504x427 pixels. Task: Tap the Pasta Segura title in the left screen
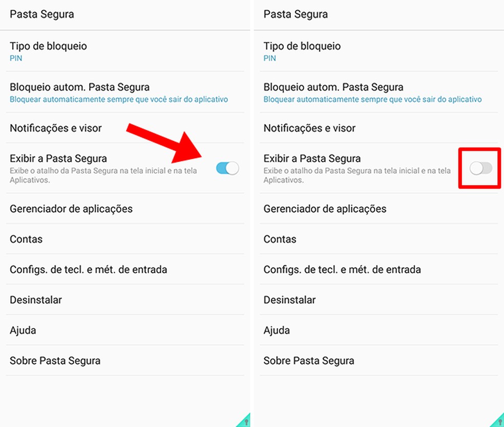pos(42,14)
